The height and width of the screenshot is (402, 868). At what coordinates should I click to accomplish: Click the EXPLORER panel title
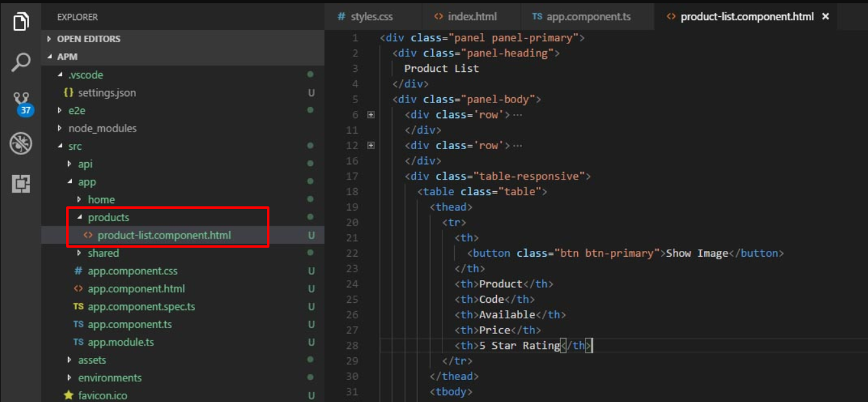pos(77,17)
